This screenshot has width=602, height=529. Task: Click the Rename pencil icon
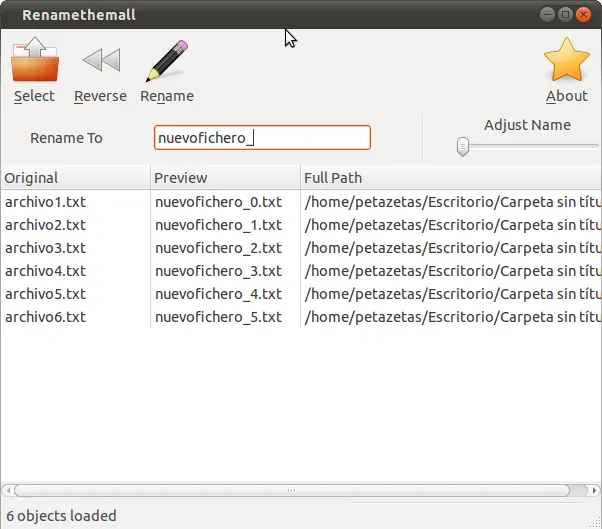point(167,61)
